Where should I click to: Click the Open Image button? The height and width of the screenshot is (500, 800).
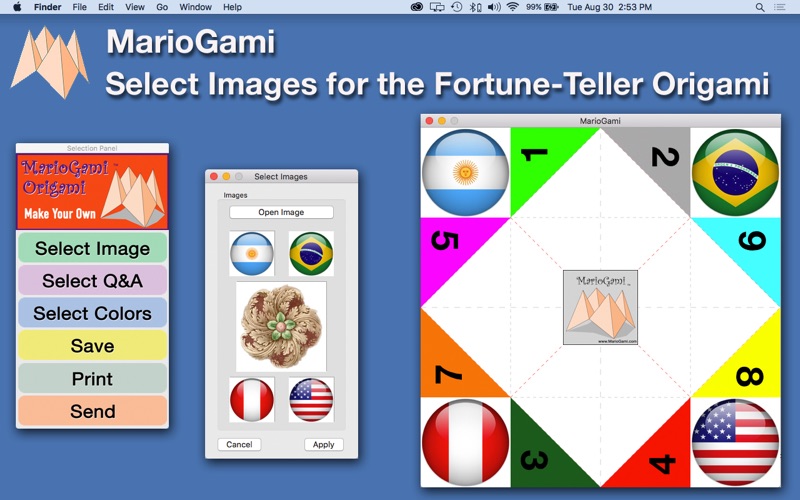pyautogui.click(x=281, y=212)
